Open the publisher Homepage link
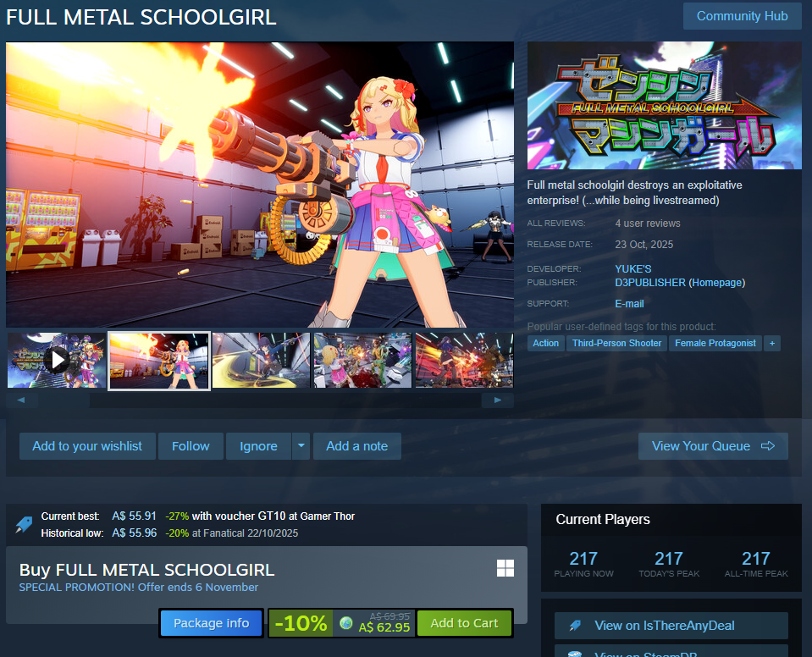Viewport: 812px width, 657px height. point(716,283)
